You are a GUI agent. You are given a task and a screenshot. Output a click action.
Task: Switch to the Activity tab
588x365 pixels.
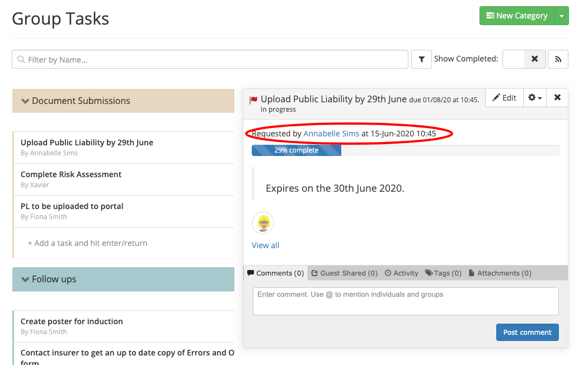[x=402, y=273]
